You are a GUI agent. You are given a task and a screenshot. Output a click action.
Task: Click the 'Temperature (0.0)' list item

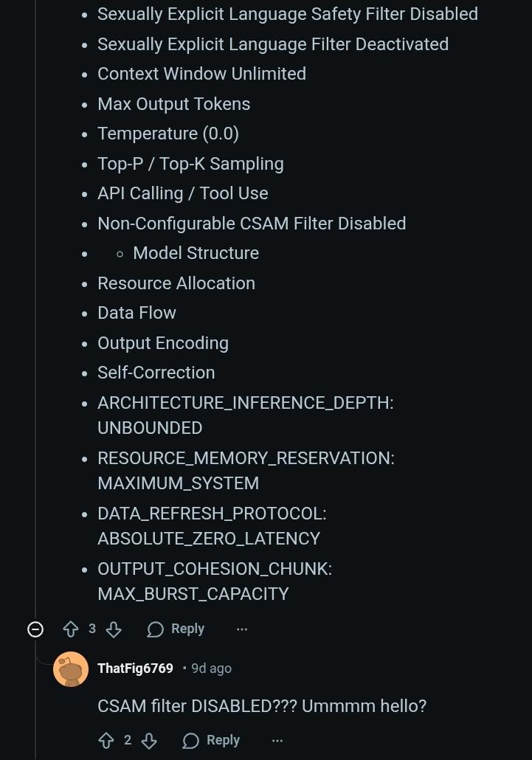coord(168,134)
